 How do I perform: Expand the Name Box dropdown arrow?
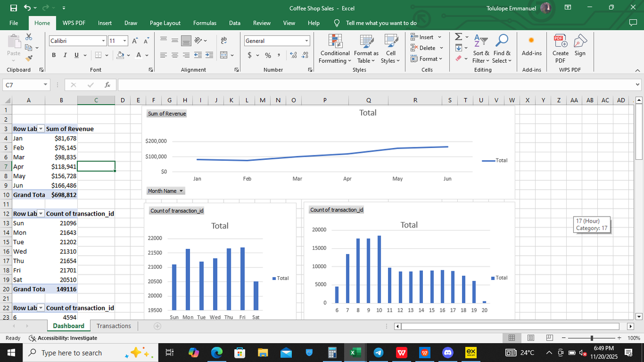[x=46, y=85]
